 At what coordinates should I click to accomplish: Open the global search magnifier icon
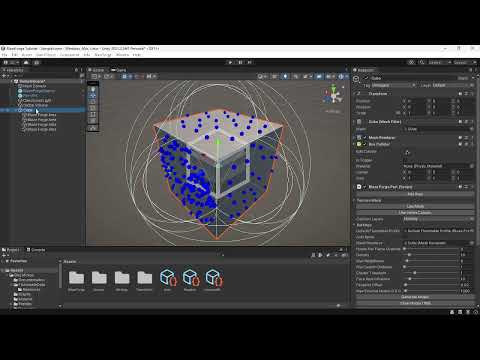click(422, 62)
